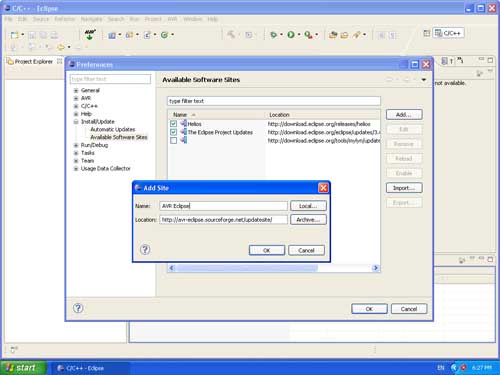Click the New C/C++ Project icon
Image resolution: width=500 pixels, height=375 pixels.
point(112,35)
